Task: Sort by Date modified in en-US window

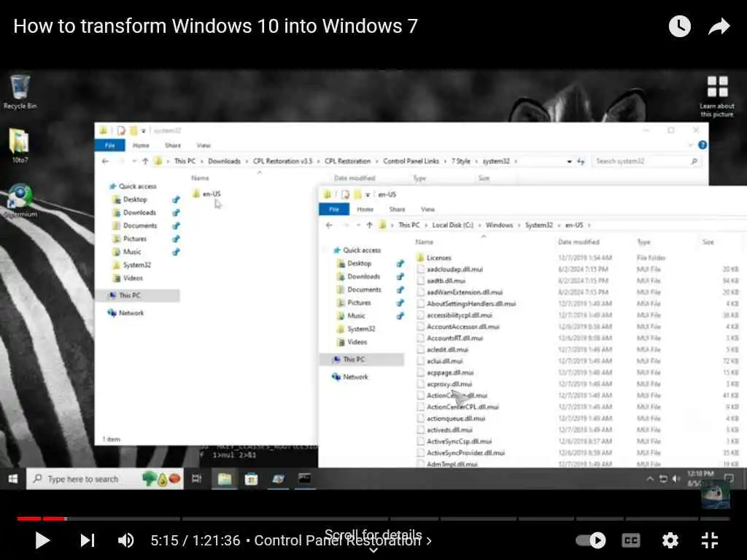Action: 578,242
